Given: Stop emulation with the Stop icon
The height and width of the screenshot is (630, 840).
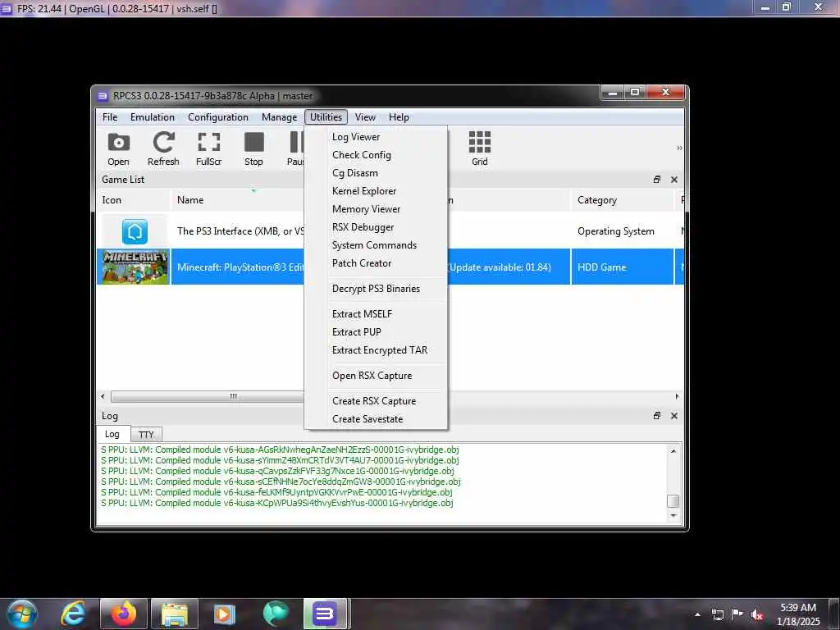Looking at the screenshot, I should (x=254, y=148).
